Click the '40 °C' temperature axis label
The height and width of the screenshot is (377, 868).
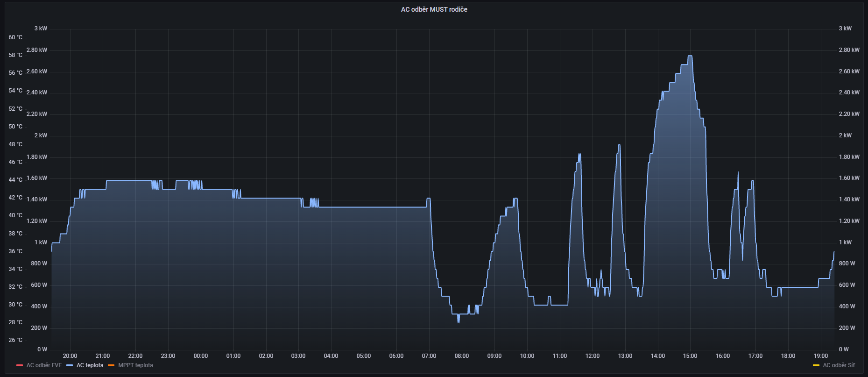pos(15,215)
